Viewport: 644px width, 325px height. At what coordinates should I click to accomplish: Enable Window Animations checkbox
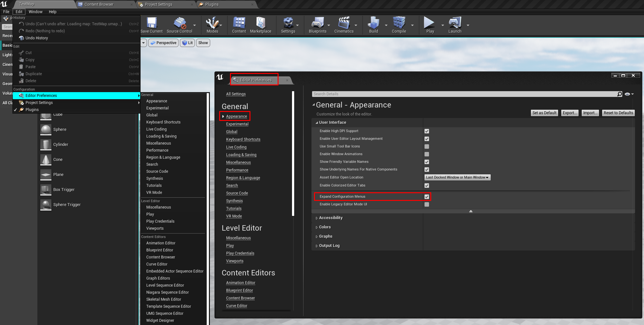click(427, 154)
